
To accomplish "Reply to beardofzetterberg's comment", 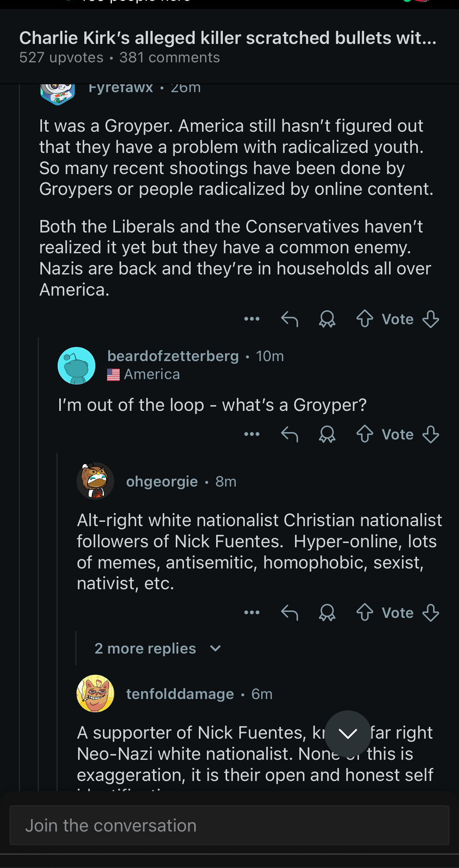I will click(290, 434).
